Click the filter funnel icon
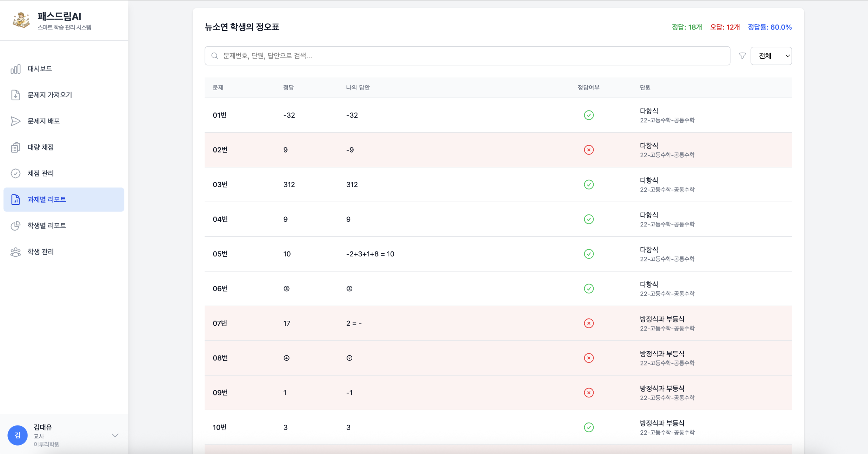The width and height of the screenshot is (868, 454). pyautogui.click(x=742, y=56)
